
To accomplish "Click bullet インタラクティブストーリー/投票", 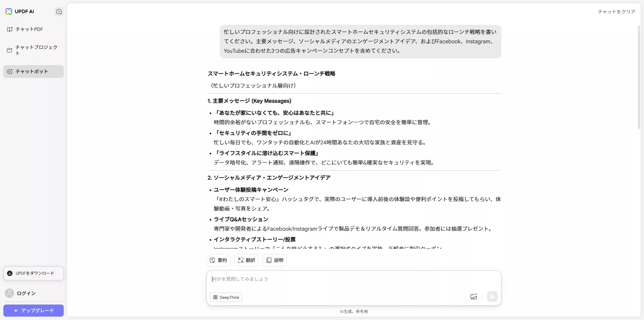I will pyautogui.click(x=255, y=240).
